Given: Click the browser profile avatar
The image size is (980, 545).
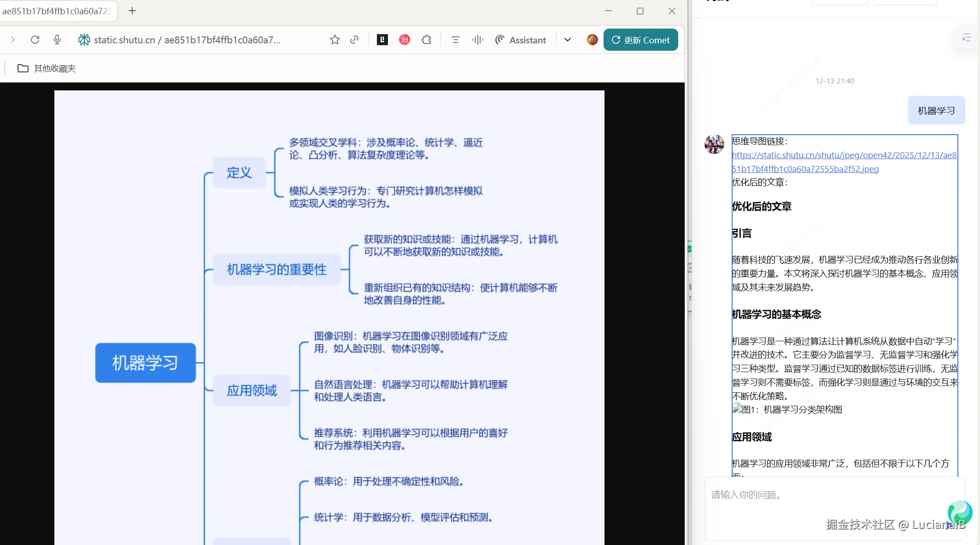Looking at the screenshot, I should (x=592, y=40).
